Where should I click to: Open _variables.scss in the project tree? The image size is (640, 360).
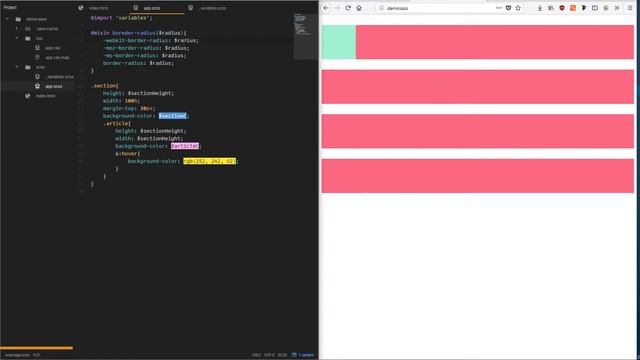pos(60,77)
